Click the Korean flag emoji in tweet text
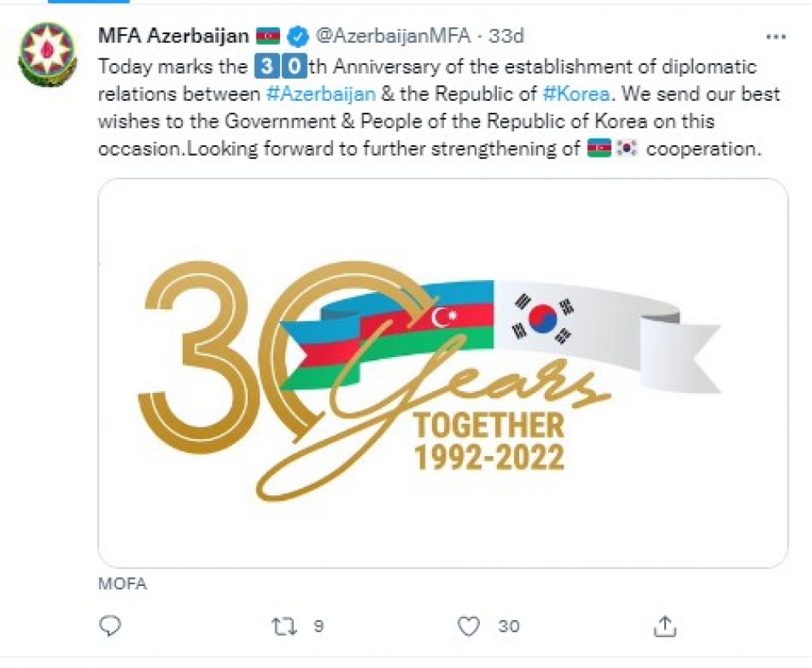Screen dimensions: 812x668 point(628,150)
